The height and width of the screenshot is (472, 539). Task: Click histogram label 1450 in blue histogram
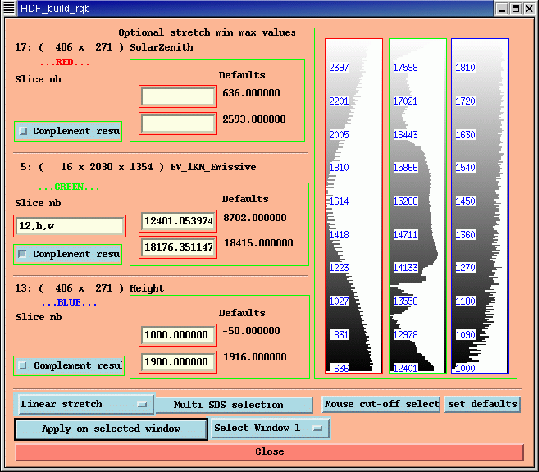[465, 201]
